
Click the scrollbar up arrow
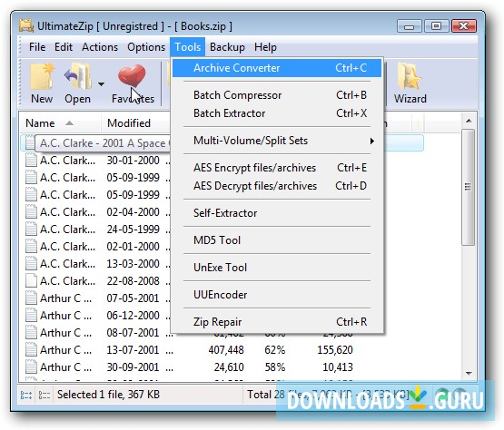(x=469, y=121)
